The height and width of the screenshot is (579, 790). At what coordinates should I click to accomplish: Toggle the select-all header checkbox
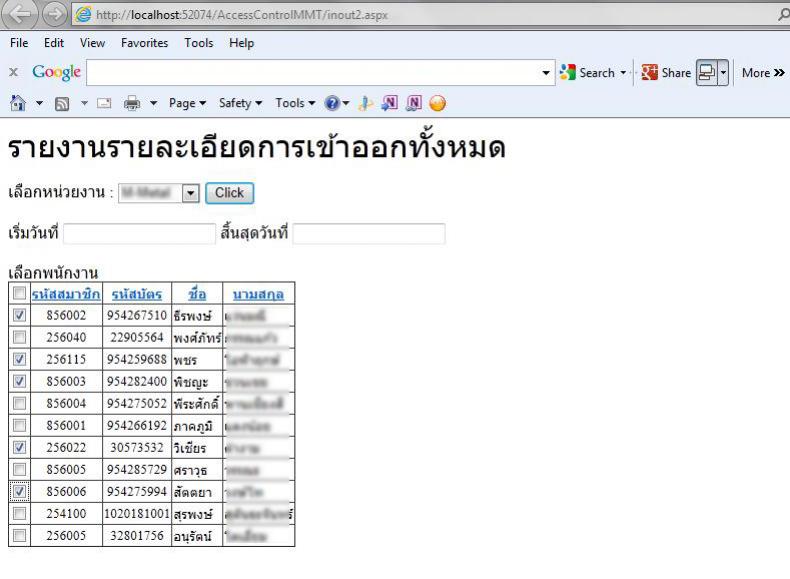point(20,293)
